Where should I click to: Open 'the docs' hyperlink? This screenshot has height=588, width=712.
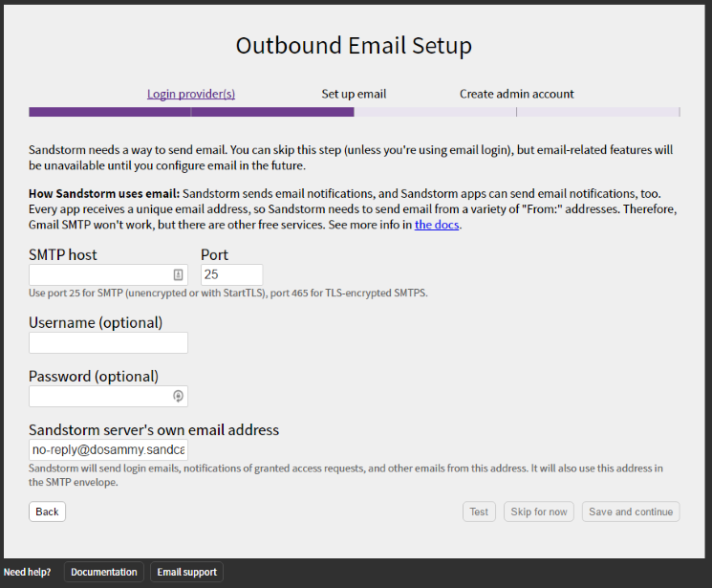(437, 225)
